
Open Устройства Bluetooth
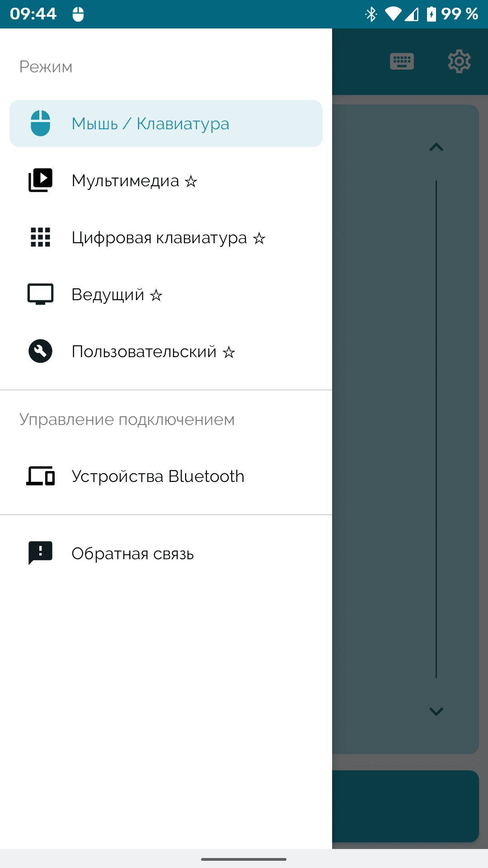pos(166,476)
